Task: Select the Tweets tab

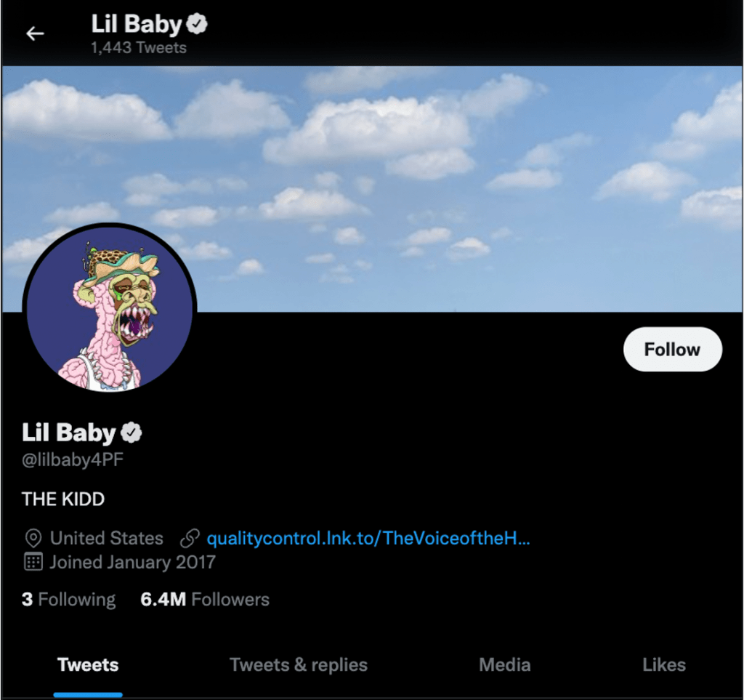Action: [88, 665]
